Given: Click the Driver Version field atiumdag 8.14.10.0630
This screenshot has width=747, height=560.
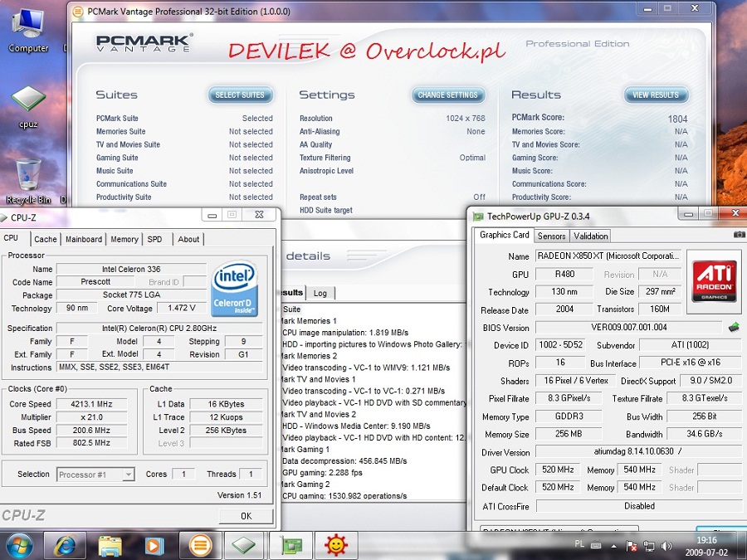Looking at the screenshot, I should coord(638,451).
